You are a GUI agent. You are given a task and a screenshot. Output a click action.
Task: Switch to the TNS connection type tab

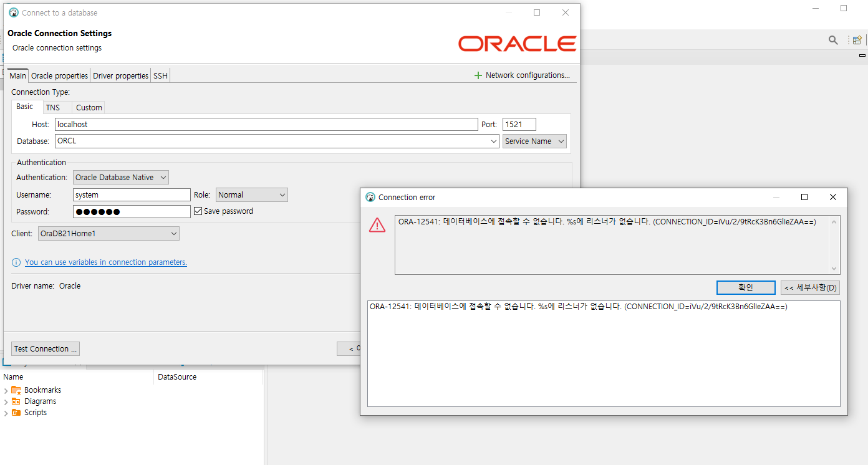(x=56, y=107)
